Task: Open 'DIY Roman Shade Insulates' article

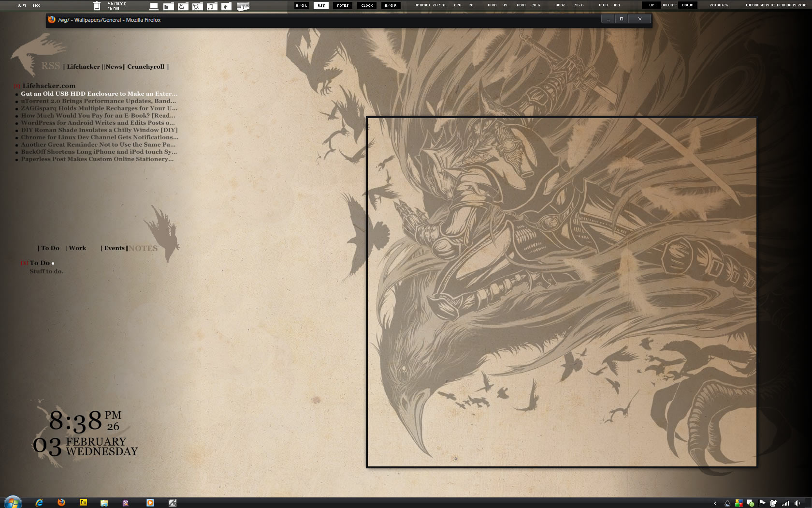Action: pyautogui.click(x=99, y=130)
